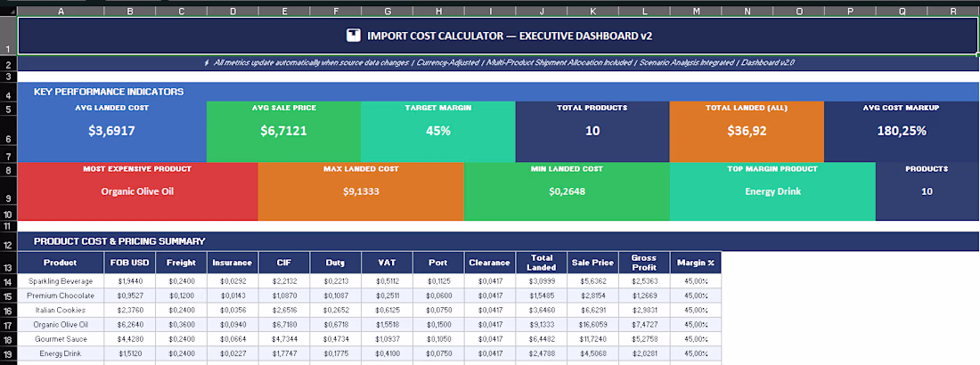Screen dimensions: 980x365
Task: Select row 14 header
Action: coord(8,281)
